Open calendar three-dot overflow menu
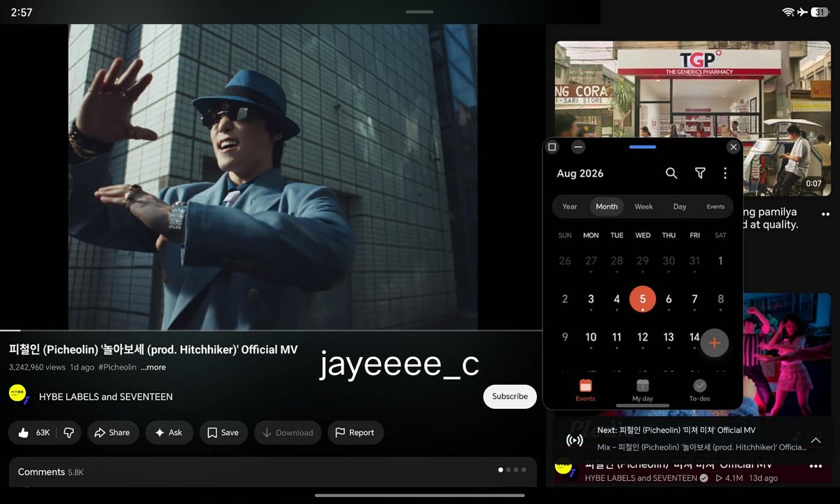 click(725, 173)
